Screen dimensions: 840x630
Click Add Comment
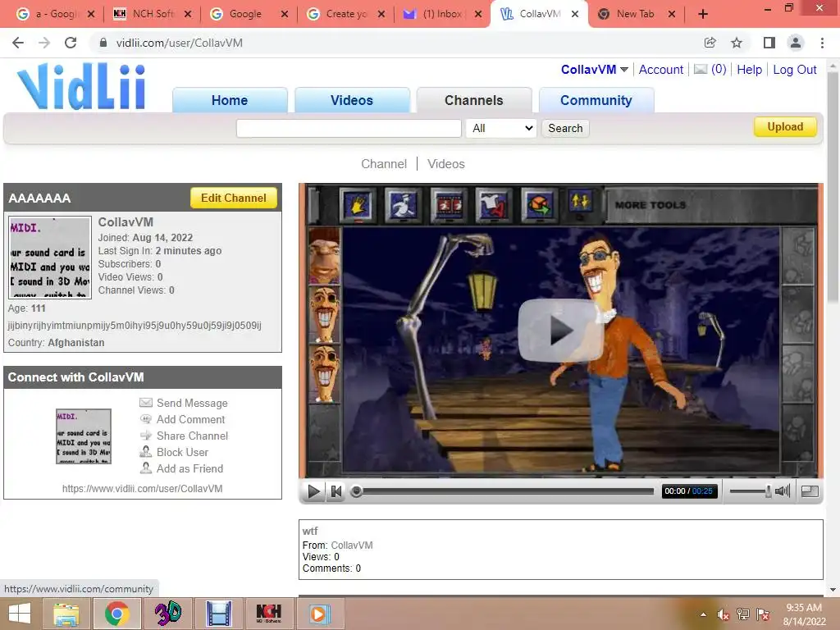coord(190,419)
